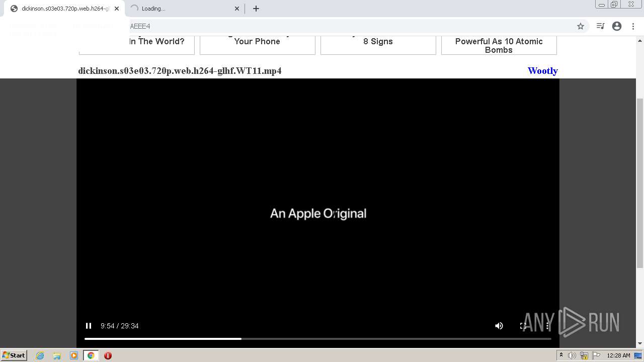Open the 'Your Phone' ad card
Screen dimensions: 644x362
(257, 44)
